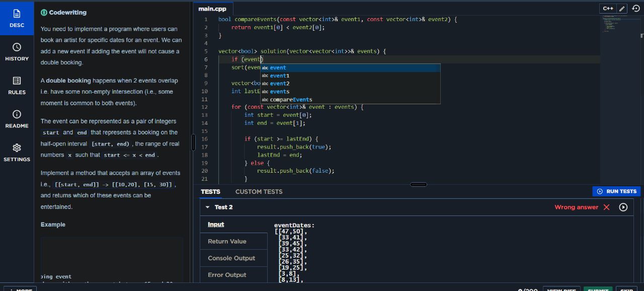Click bold 'double booking' term in description
Screen dimensions: 644x291
pos(68,81)
